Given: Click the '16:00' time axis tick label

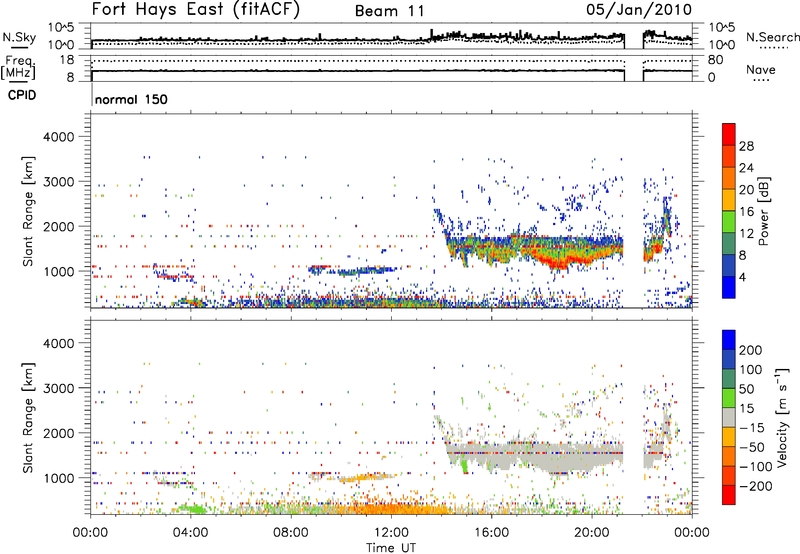Looking at the screenshot, I should coord(491,533).
